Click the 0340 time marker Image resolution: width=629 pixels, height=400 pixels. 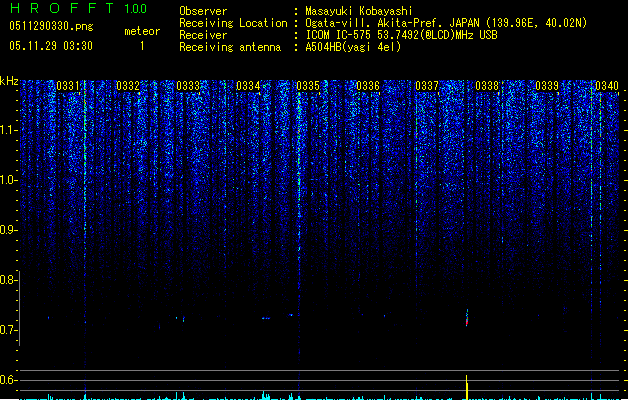pos(607,86)
